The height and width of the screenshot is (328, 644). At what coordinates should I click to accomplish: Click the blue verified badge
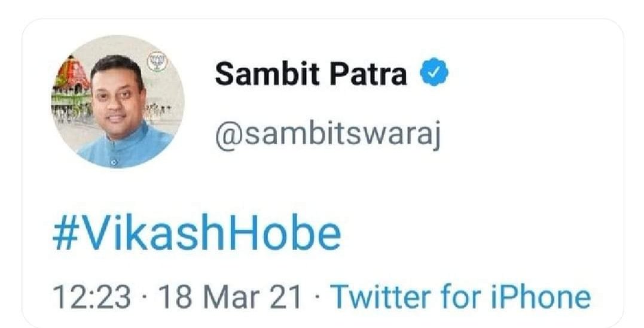(434, 72)
